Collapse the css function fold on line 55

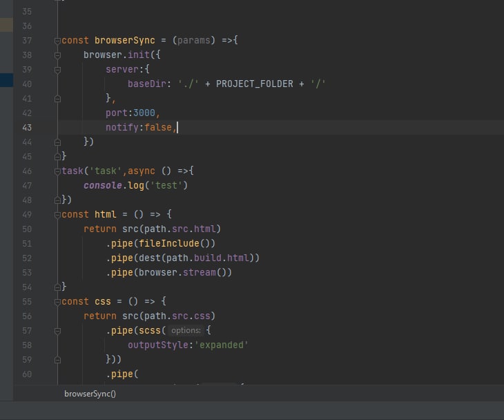point(57,302)
